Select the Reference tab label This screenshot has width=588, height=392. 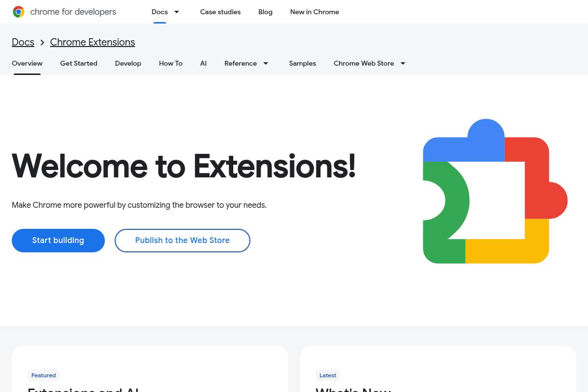click(241, 63)
